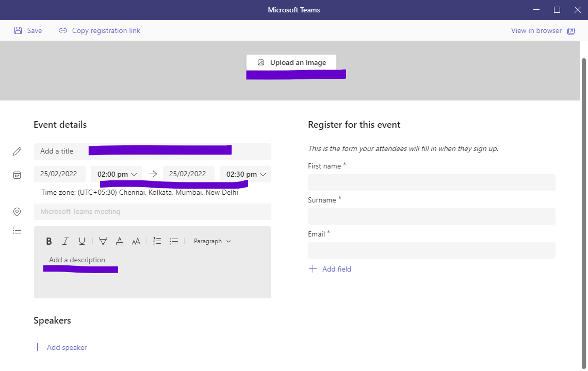Select the calendar icon next to the dates
The image size is (588, 371).
pos(17,175)
